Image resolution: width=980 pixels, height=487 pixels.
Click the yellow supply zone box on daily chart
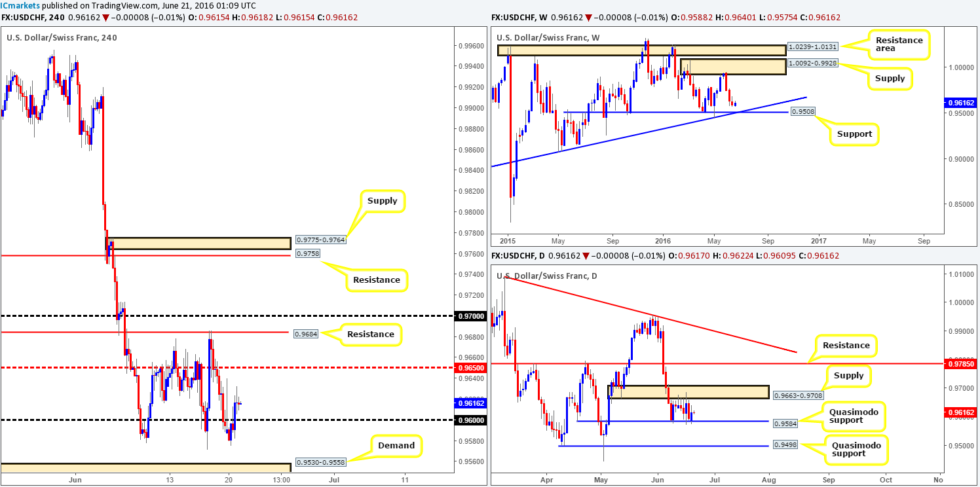[x=688, y=392]
